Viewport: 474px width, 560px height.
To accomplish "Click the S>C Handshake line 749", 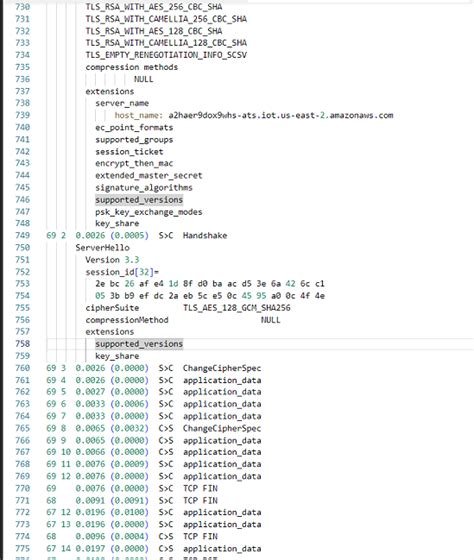I will tap(137, 235).
